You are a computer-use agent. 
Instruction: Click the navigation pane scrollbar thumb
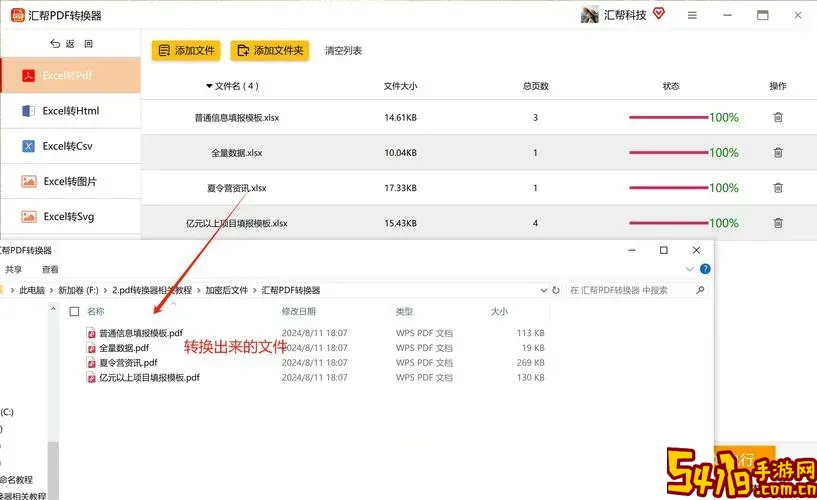pyautogui.click(x=53, y=470)
